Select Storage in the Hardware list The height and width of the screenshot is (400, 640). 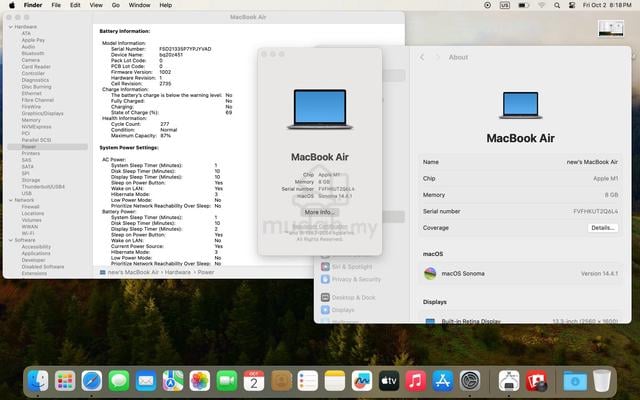(31, 180)
